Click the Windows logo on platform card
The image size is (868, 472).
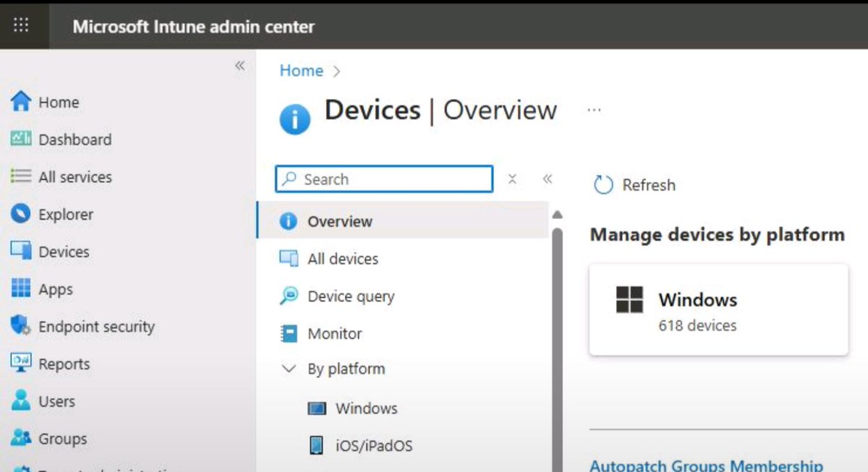pyautogui.click(x=629, y=299)
